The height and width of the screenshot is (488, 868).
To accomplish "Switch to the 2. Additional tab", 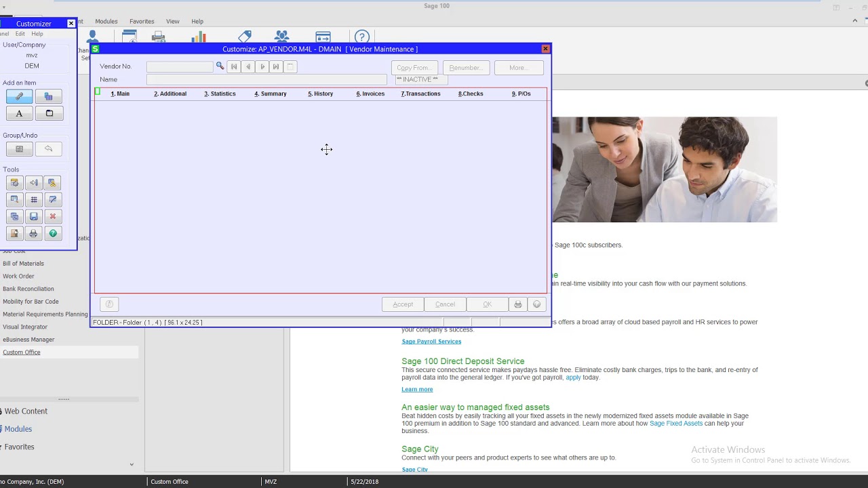I will [170, 94].
